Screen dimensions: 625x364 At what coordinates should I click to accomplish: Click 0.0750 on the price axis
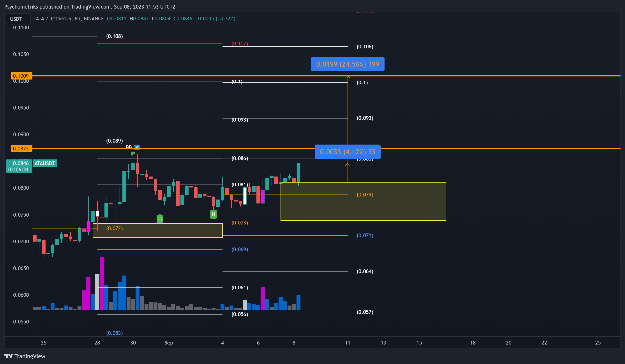click(21, 215)
